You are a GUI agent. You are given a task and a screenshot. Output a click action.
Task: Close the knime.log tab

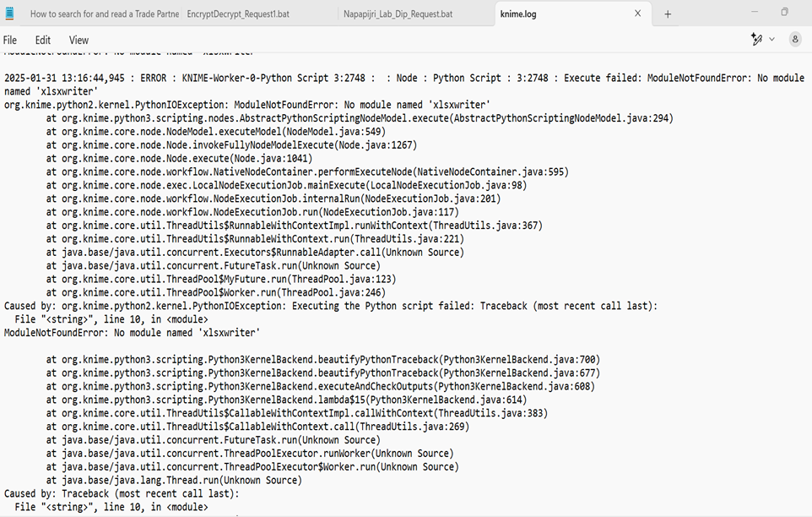pyautogui.click(x=637, y=14)
